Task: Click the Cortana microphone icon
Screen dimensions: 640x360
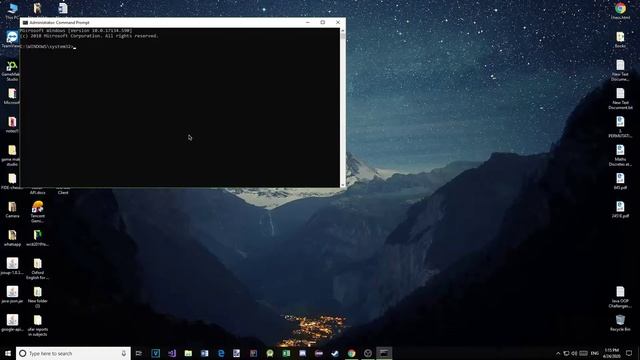Action: coord(124,353)
